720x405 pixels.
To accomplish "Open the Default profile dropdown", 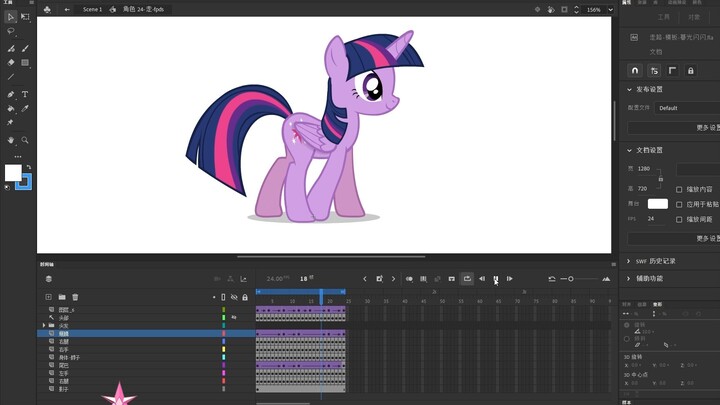I will click(687, 108).
